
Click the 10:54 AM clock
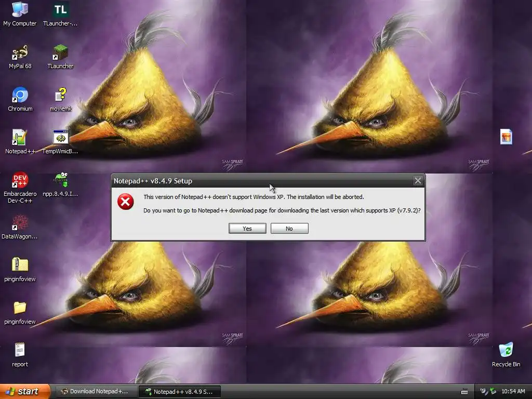[x=513, y=392]
